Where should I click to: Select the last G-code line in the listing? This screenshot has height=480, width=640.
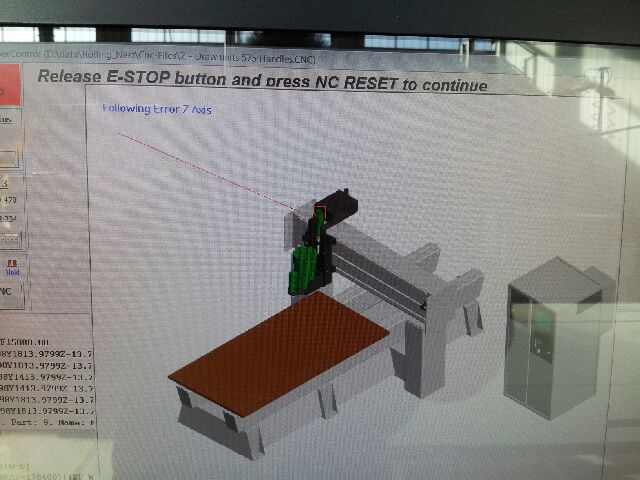click(47, 410)
